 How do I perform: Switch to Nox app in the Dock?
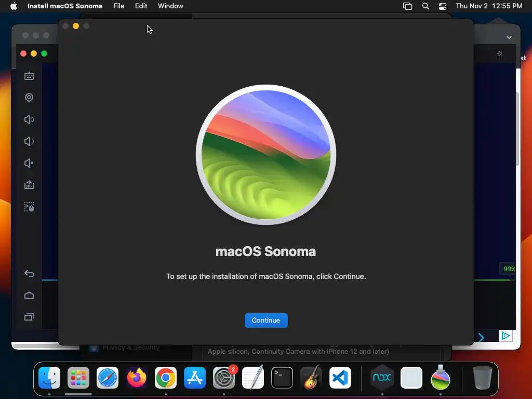pyautogui.click(x=382, y=378)
